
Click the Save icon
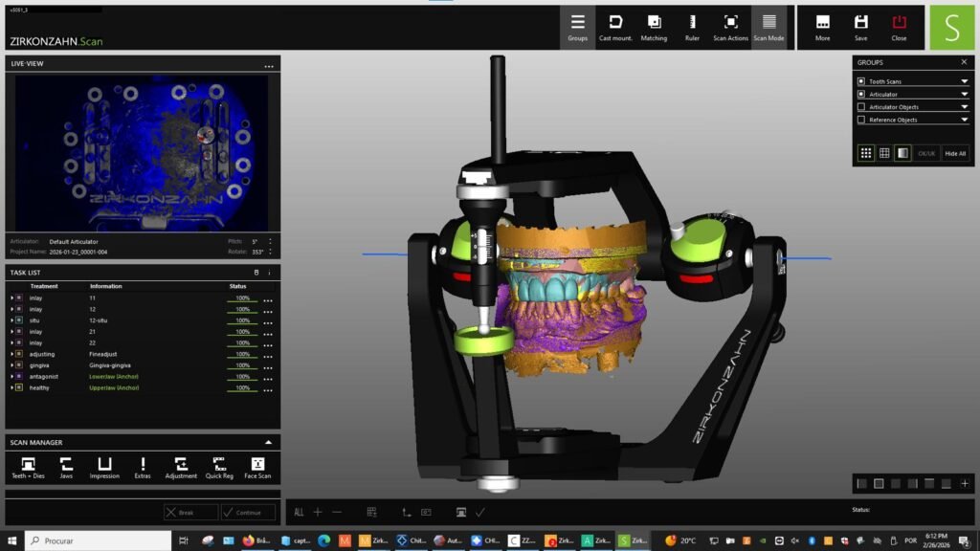point(860,26)
